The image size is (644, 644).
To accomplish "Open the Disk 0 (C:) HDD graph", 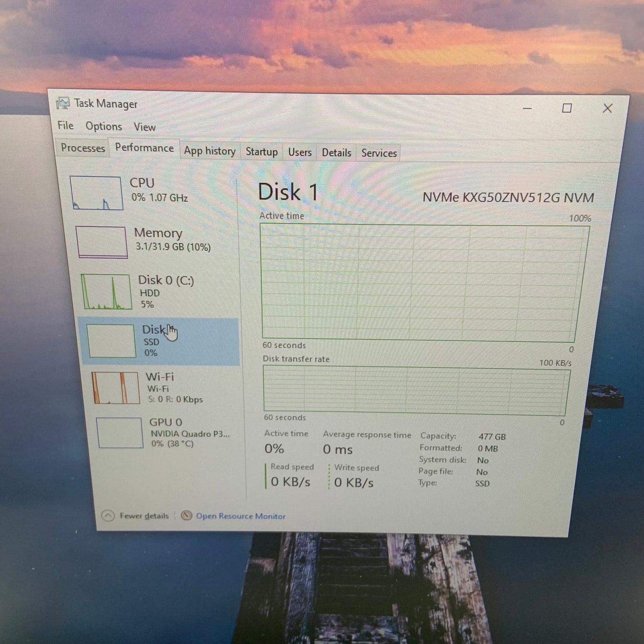I will tap(106, 292).
